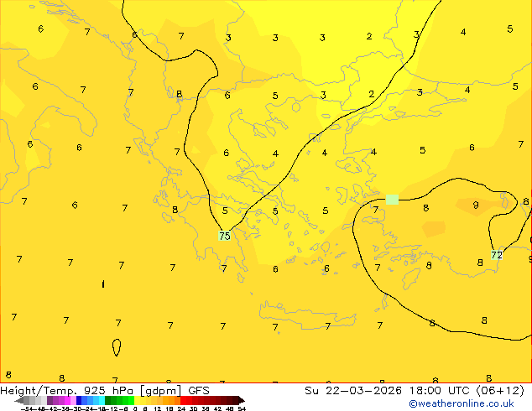Screen dimensions: 532x411
Task: Click the 72 height contour label
Action: [x=497, y=255]
